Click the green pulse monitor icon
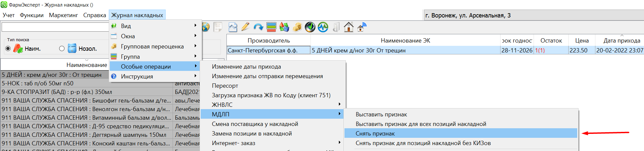Viewport: 644px width, 151px height. pyautogui.click(x=323, y=27)
